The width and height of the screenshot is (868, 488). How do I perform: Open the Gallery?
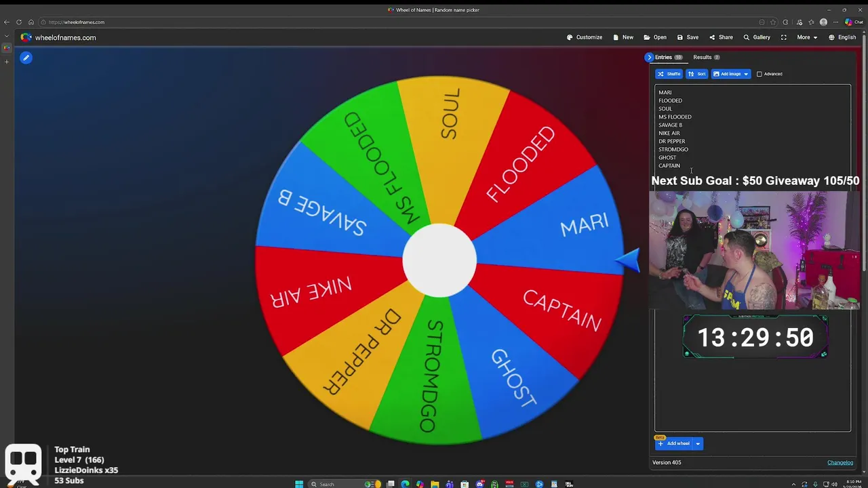point(757,37)
